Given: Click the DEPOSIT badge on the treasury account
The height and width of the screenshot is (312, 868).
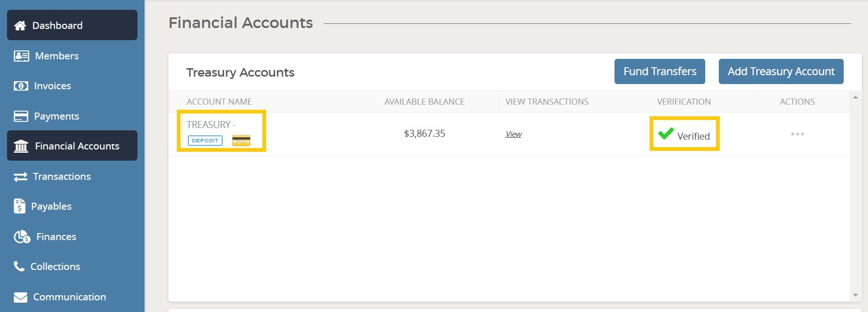Looking at the screenshot, I should (205, 141).
